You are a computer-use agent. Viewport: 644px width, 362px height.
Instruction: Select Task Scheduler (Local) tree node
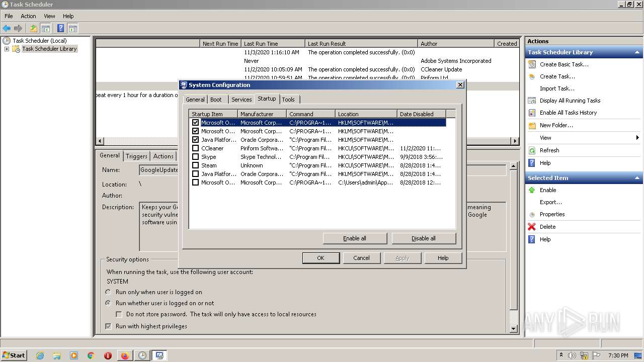[39, 41]
